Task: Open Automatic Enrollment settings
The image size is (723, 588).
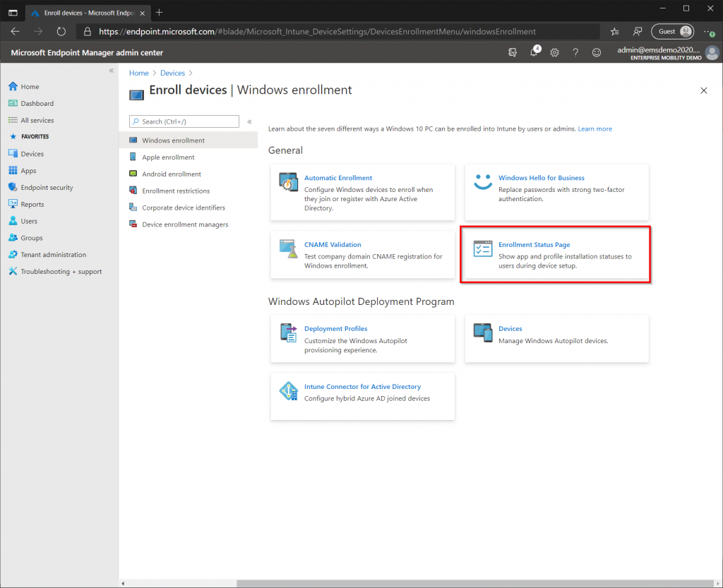Action: click(338, 178)
